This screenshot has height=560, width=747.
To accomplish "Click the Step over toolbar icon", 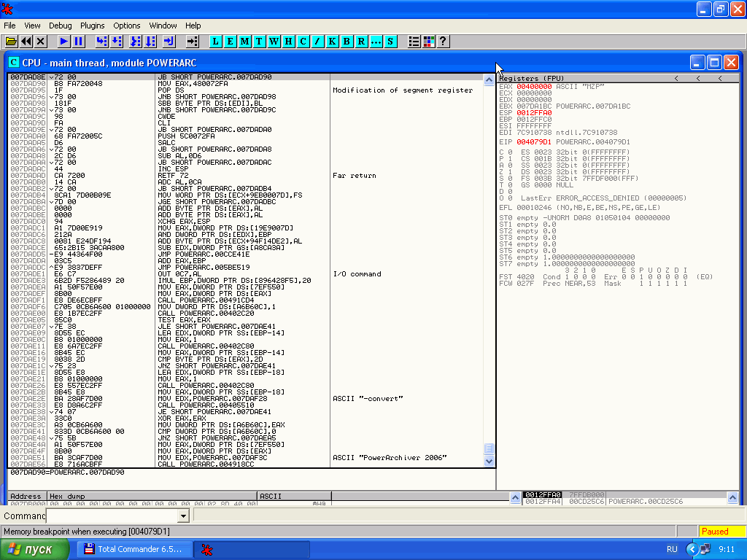I will click(116, 42).
